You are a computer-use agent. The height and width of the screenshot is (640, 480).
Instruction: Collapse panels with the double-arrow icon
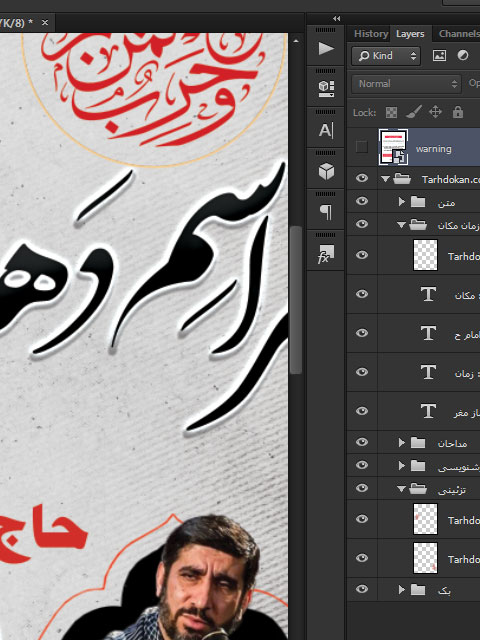[x=336, y=18]
